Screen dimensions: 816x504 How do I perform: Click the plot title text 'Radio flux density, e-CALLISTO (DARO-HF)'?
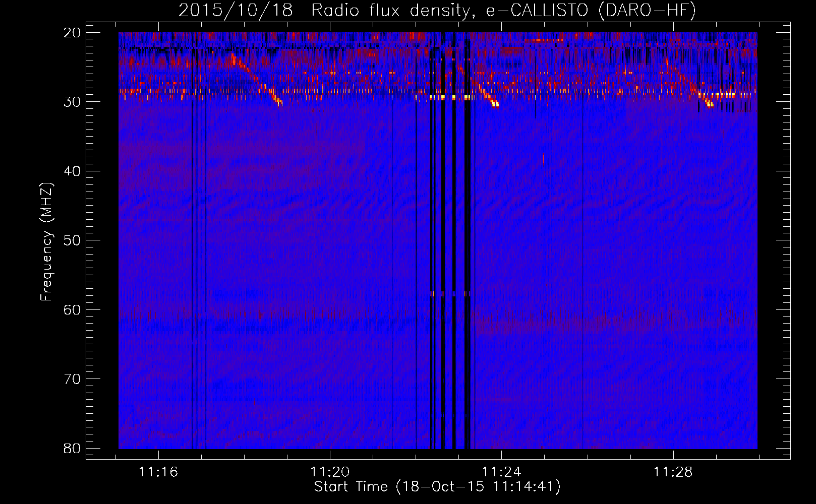tap(503, 10)
